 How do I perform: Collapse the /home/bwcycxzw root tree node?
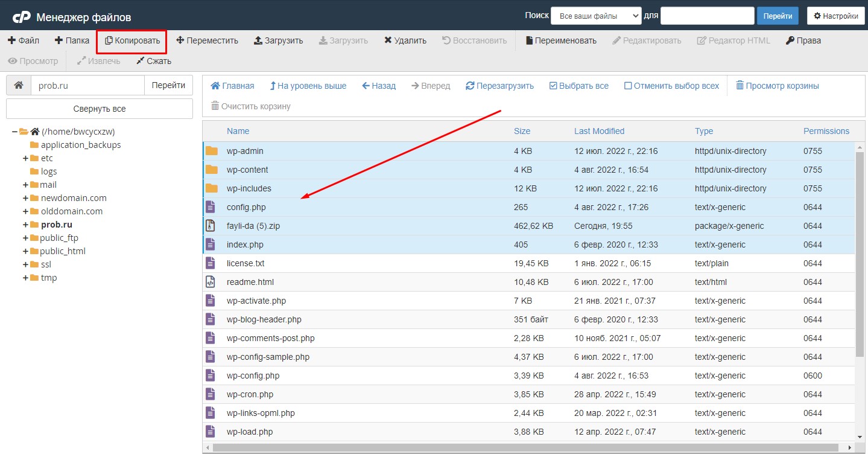(14, 131)
